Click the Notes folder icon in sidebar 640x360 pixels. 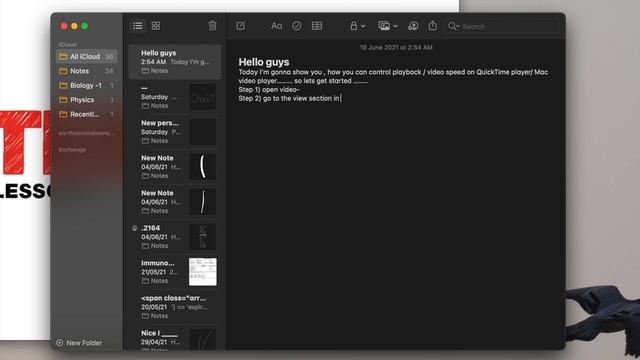click(x=63, y=71)
